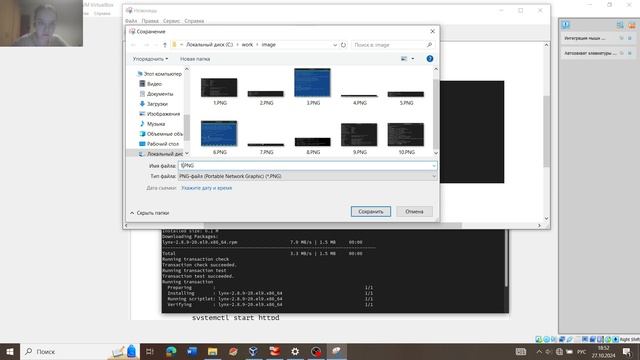
Task: Click the Сохранить button
Action: [x=371, y=211]
